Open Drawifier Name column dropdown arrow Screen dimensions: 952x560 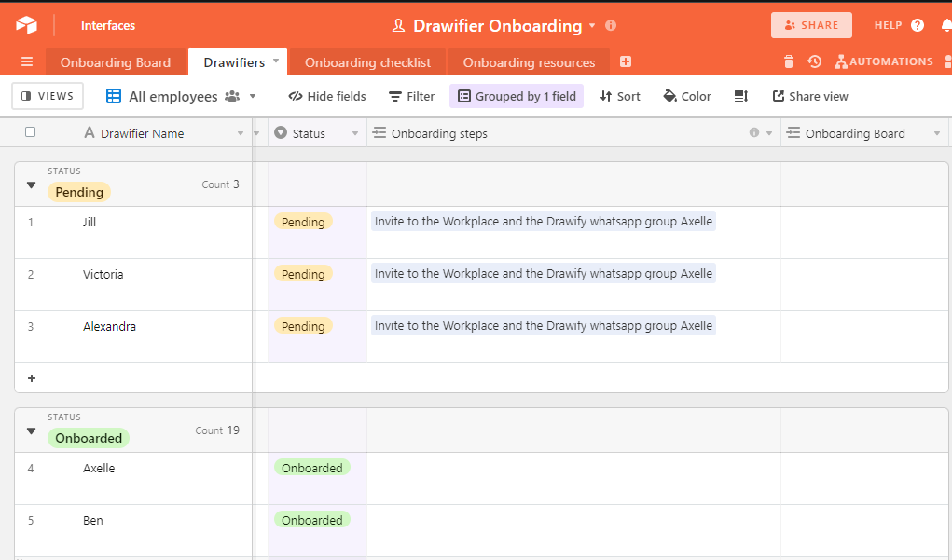(241, 133)
